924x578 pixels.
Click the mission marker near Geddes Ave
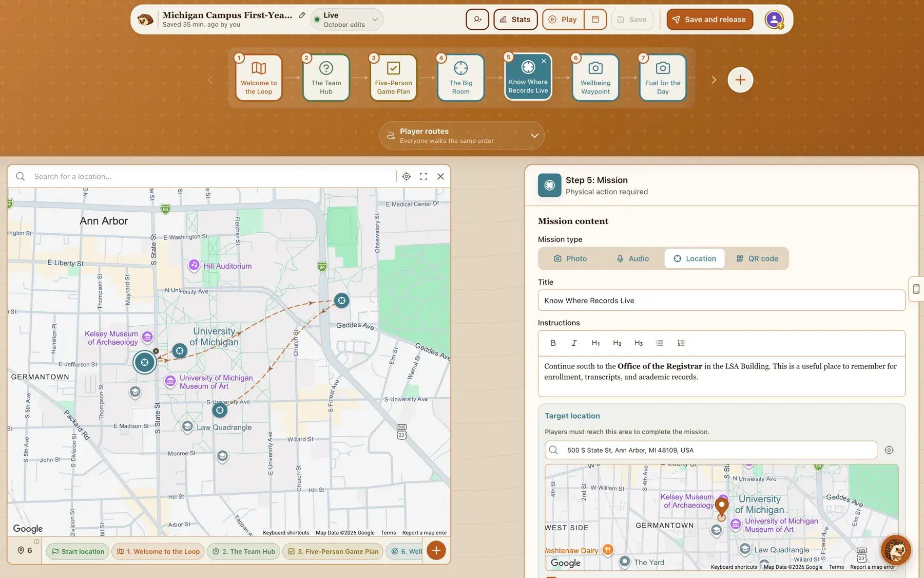(x=341, y=301)
